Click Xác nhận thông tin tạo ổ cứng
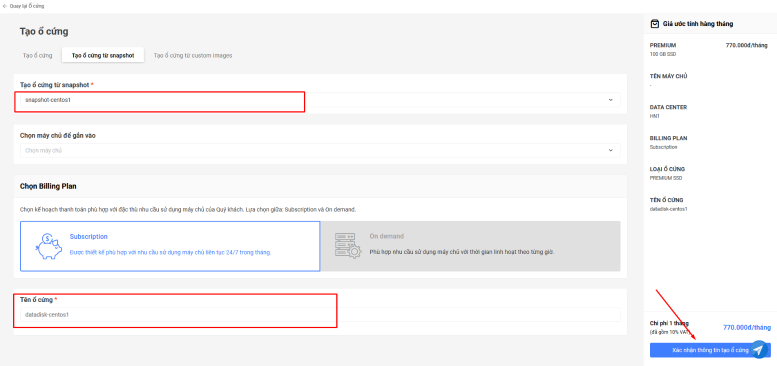 710,350
